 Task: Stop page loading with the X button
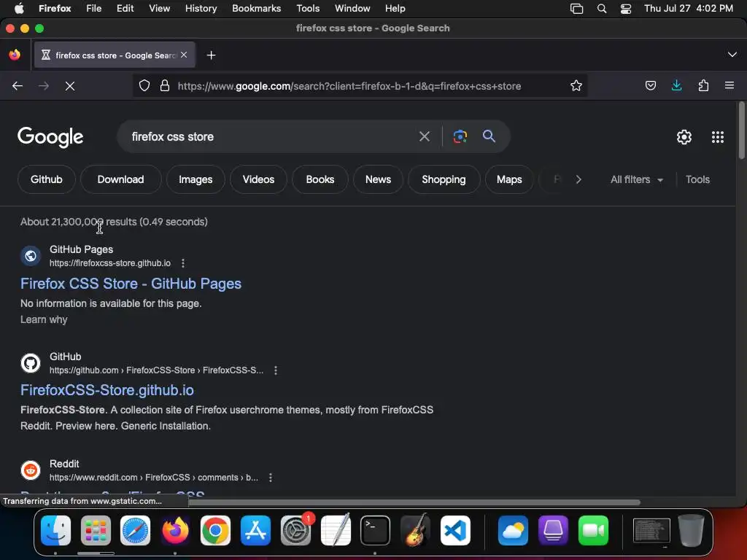tap(70, 86)
